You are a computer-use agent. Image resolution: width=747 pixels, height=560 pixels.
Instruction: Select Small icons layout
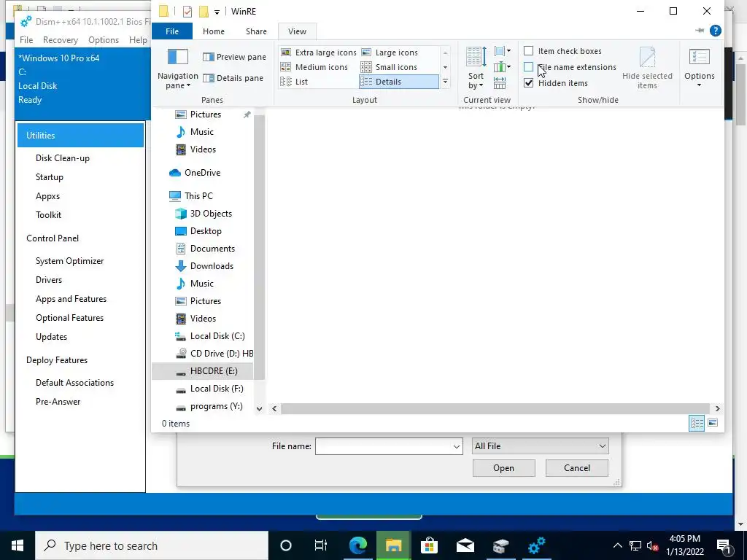tap(389, 67)
